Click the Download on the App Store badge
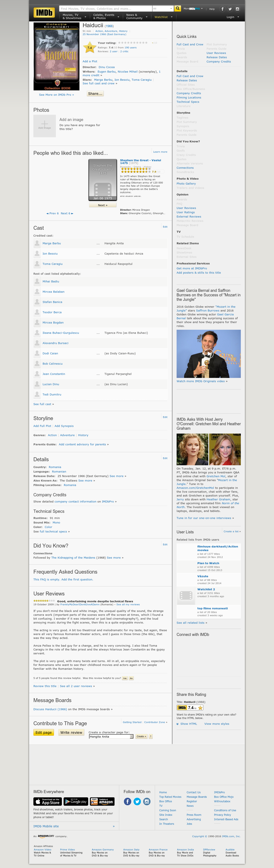 [x=47, y=801]
